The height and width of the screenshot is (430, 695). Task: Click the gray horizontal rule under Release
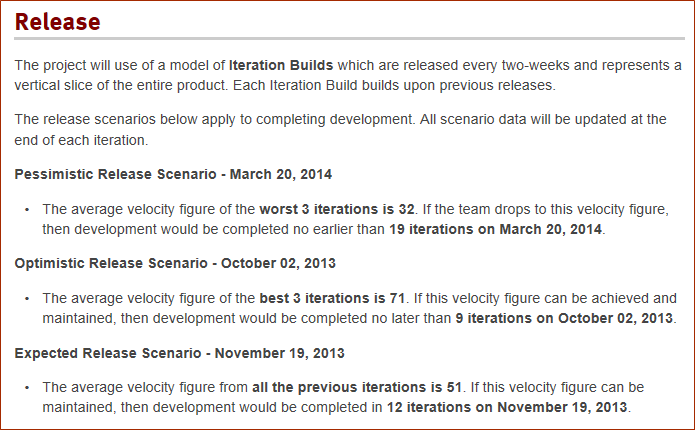click(349, 39)
